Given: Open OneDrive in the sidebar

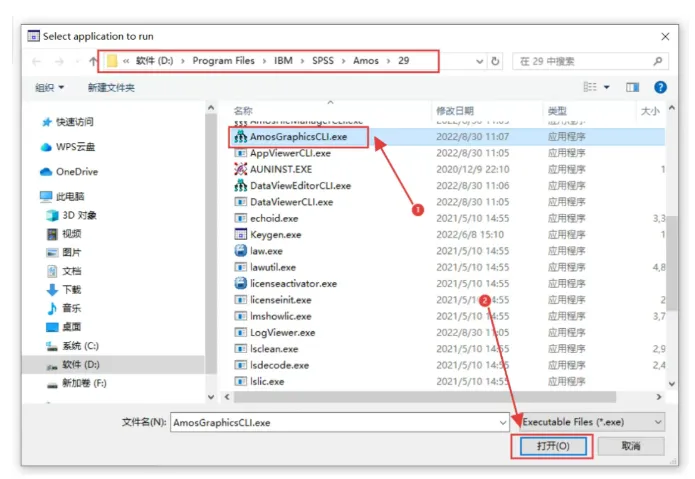Looking at the screenshot, I should tap(69, 171).
